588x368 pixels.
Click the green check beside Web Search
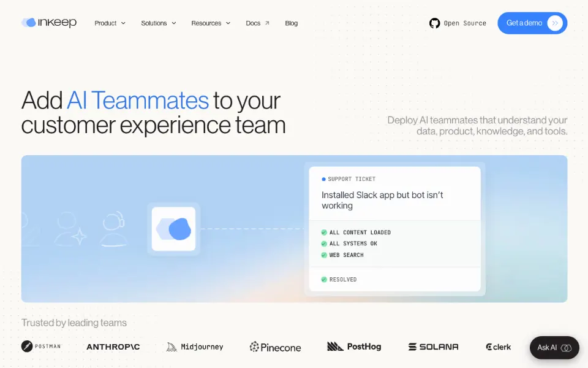point(324,255)
